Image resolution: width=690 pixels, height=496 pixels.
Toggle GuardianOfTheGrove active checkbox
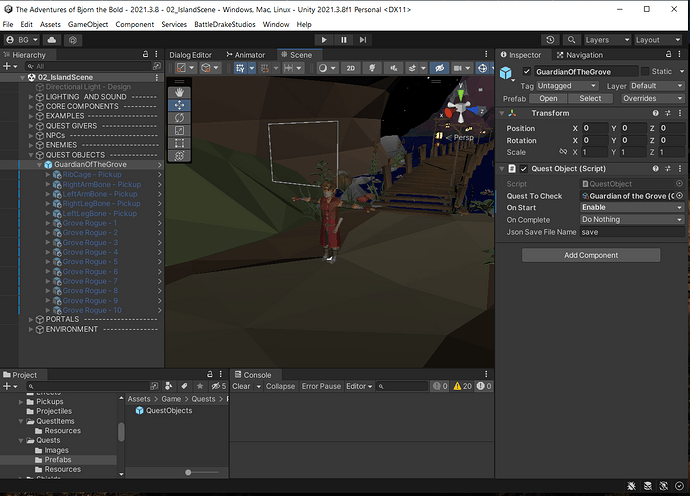526,71
